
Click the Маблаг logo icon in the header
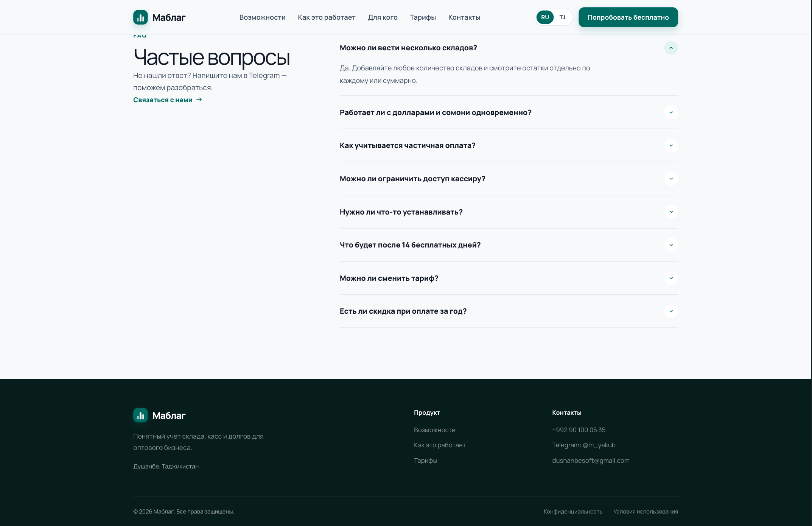(140, 17)
